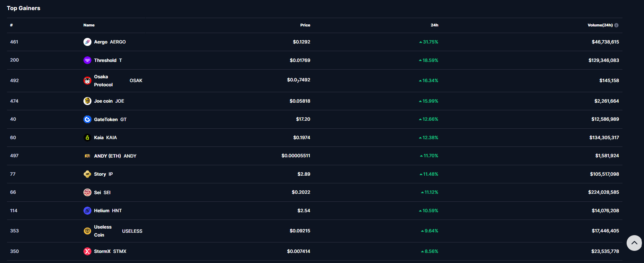Click the Joe coin logo icon
The width and height of the screenshot is (644, 263).
point(87,101)
